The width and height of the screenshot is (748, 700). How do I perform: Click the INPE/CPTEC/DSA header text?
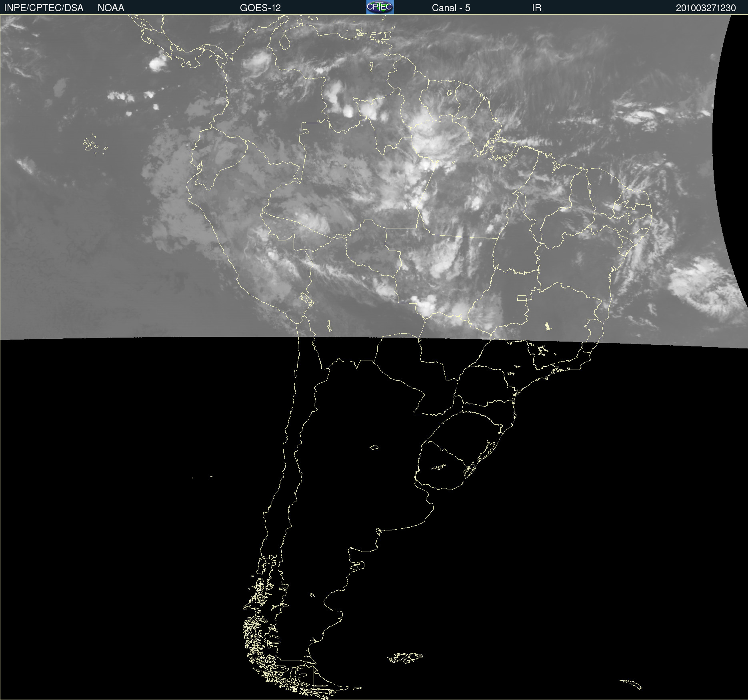click(44, 8)
